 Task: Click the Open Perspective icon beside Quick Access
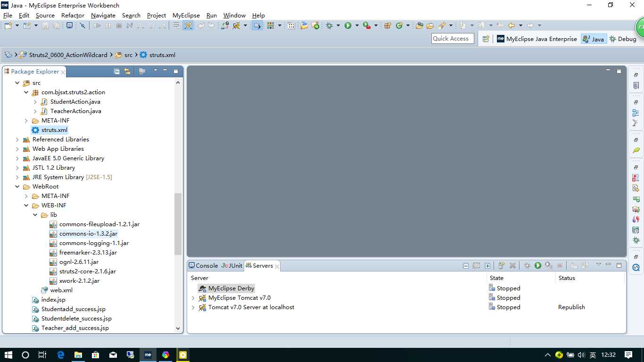click(x=486, y=39)
